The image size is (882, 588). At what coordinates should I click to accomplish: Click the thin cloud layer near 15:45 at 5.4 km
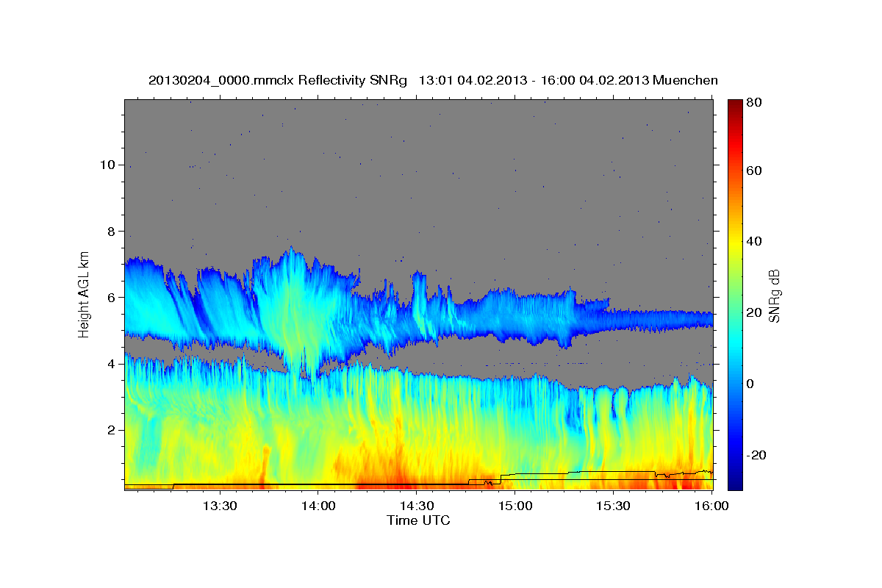(x=661, y=319)
